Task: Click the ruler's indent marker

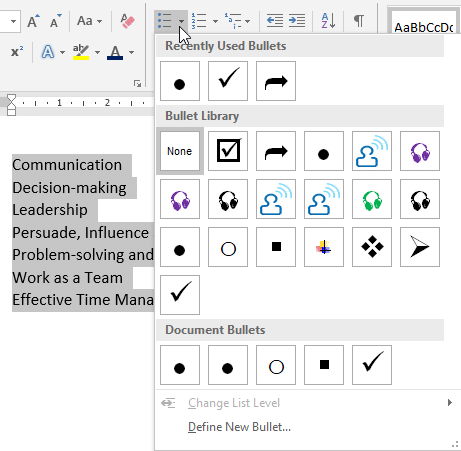Action: tap(11, 105)
